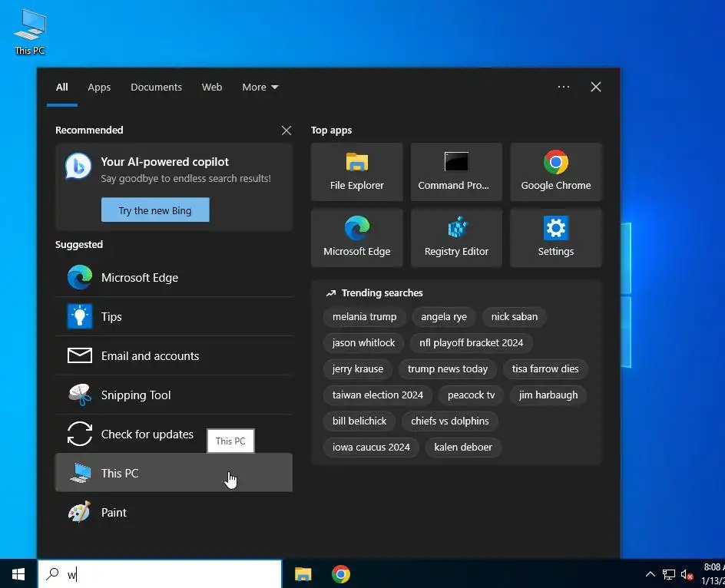Click 'Your AI-powered copilot' heading
Viewport: 725px width, 588px height.
coord(164,162)
